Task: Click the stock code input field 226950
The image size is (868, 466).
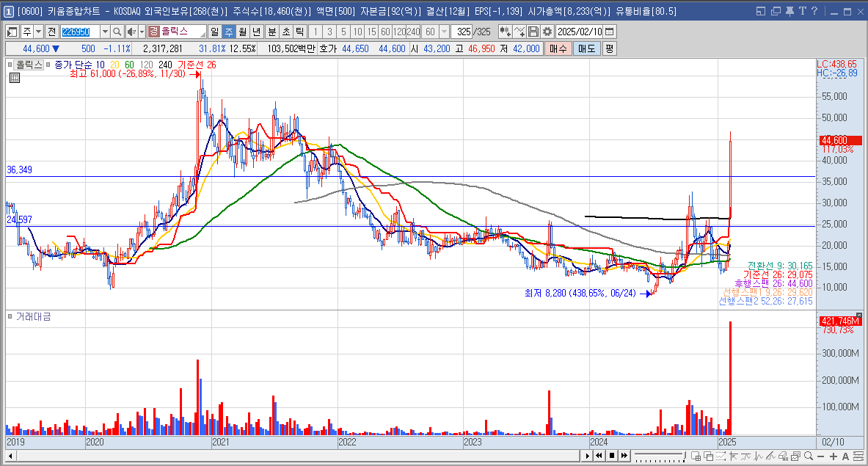Action: point(80,32)
